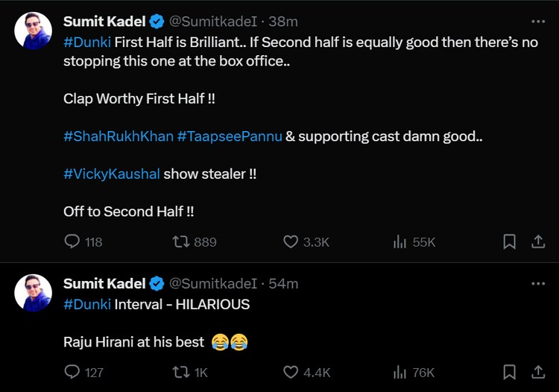Retweet the Dunki First Half tweet
559x392 pixels.
[x=180, y=241]
